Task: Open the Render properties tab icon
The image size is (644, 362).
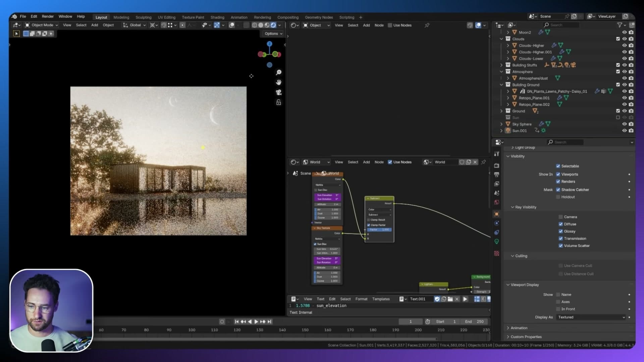Action: tap(496, 166)
